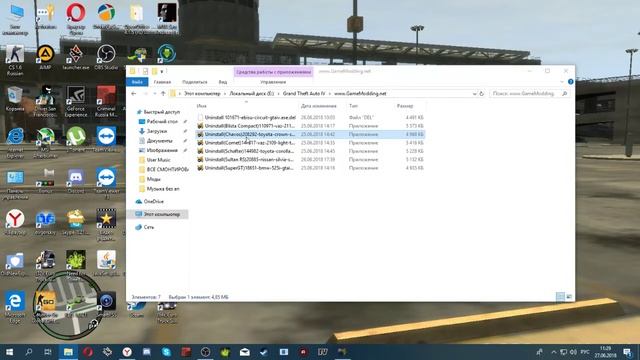Open the Файл tab in Explorer
This screenshot has height=360, width=640.
click(137, 82)
